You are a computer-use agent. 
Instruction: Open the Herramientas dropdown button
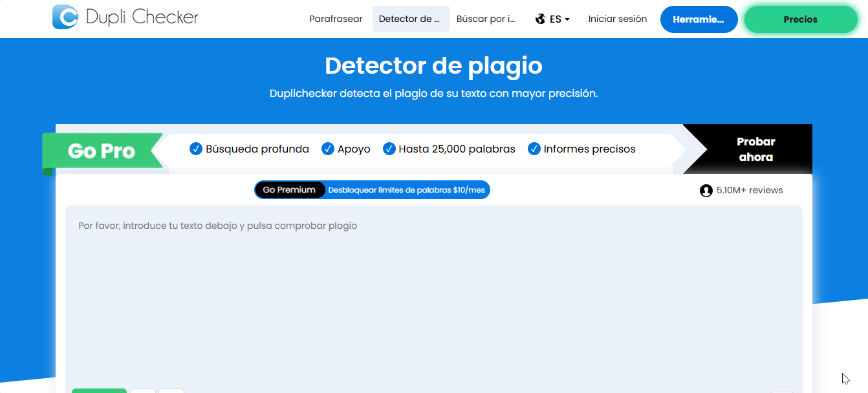tap(699, 19)
